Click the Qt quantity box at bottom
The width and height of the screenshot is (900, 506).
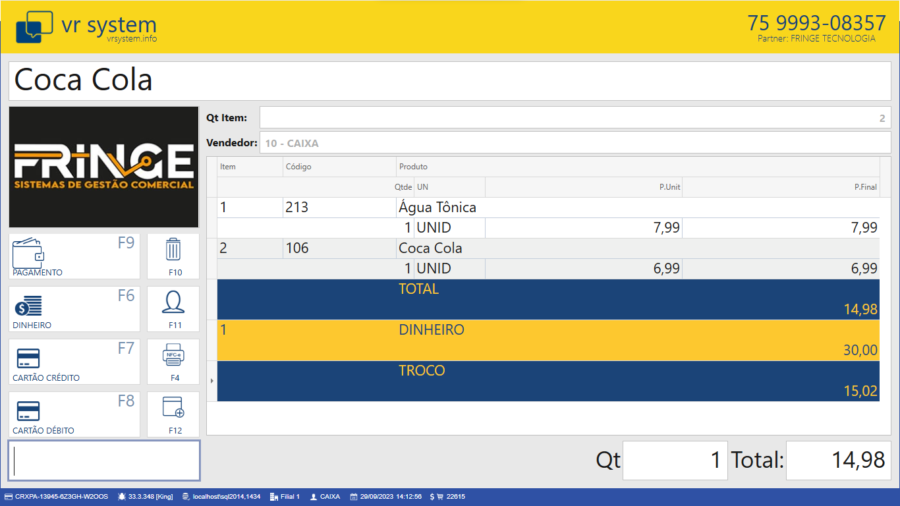click(x=675, y=460)
